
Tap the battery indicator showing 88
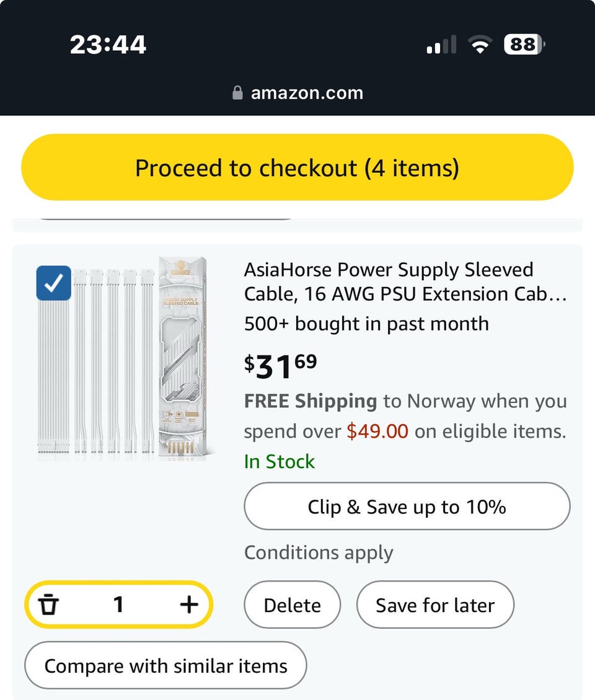[524, 45]
